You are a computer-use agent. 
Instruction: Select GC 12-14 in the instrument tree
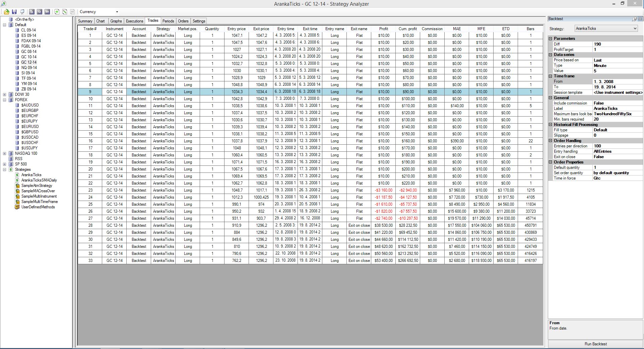(29, 62)
